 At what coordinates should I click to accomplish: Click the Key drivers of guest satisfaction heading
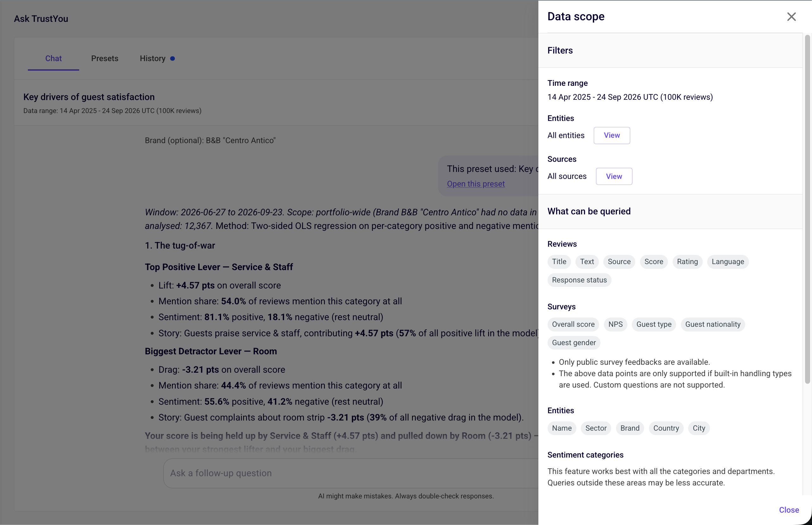click(x=89, y=97)
